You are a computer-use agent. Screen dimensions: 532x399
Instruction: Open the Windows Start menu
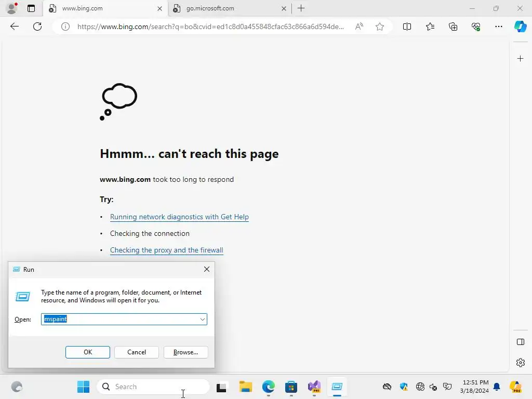83,387
